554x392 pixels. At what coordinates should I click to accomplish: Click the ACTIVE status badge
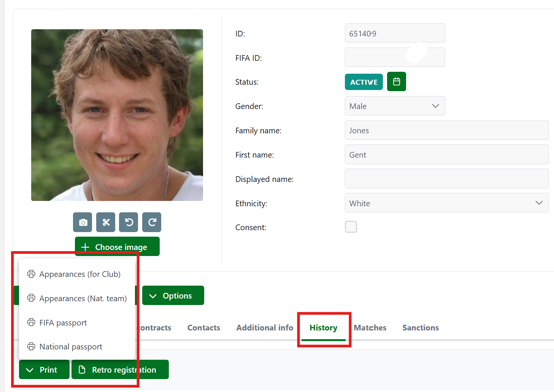click(364, 82)
